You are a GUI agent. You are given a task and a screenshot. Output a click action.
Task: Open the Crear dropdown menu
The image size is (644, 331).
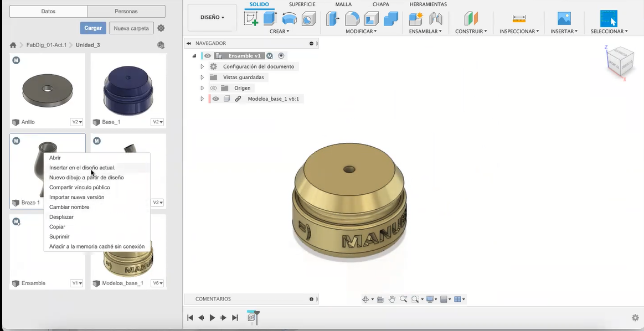pyautogui.click(x=279, y=31)
